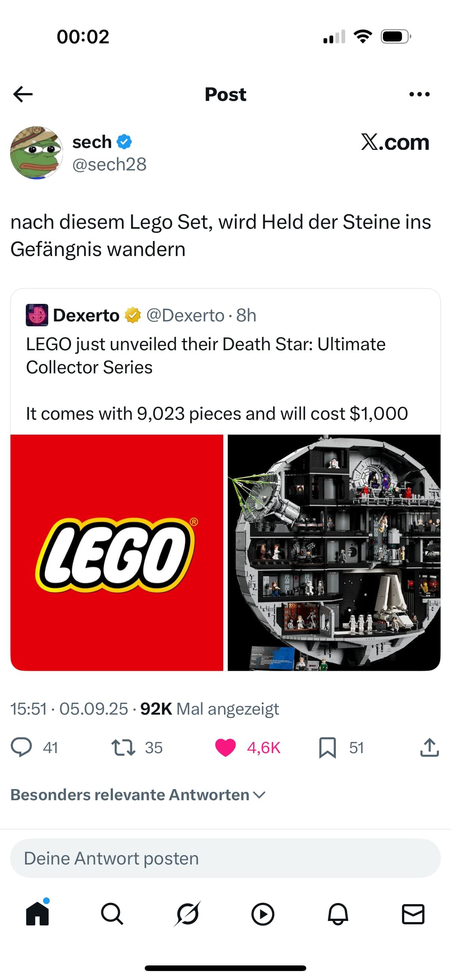This screenshot has height=980, width=451.
Task: Tap the back arrow icon
Action: pyautogui.click(x=23, y=94)
